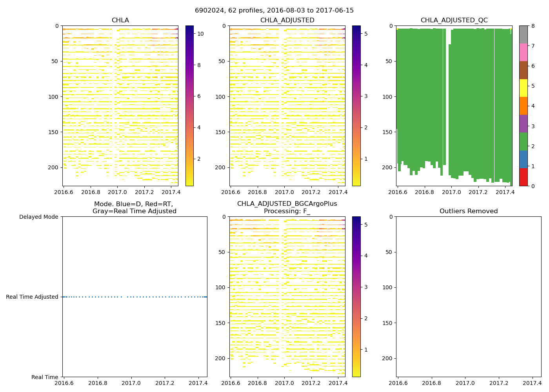Click the Delayed Mode axis label
549x392 pixels.
point(38,217)
